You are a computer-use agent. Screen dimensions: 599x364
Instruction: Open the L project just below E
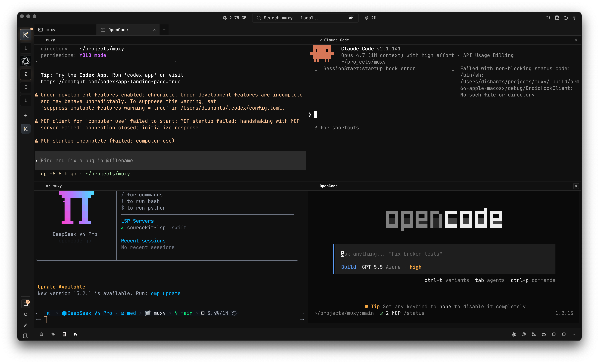[x=26, y=100]
